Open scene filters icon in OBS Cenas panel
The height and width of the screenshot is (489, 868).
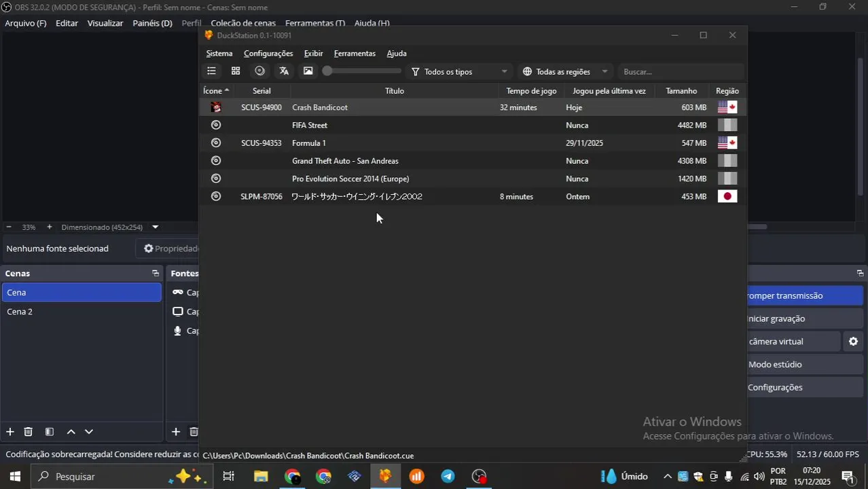(50, 432)
